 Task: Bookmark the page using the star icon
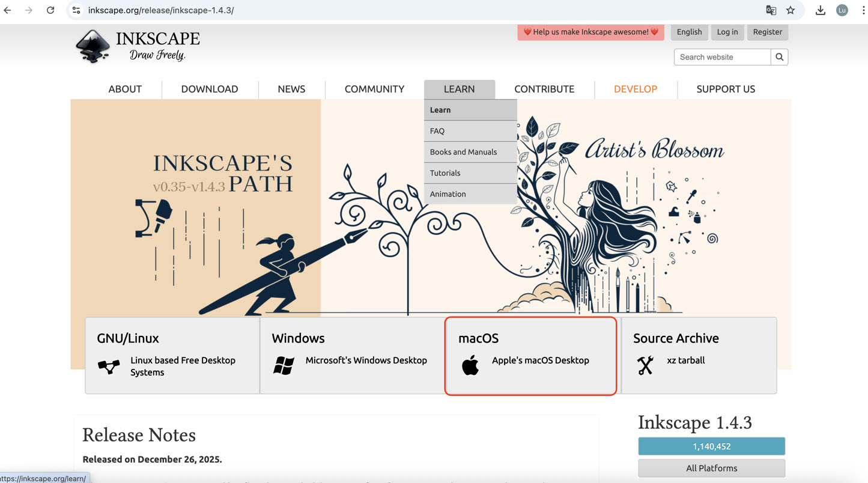click(791, 10)
